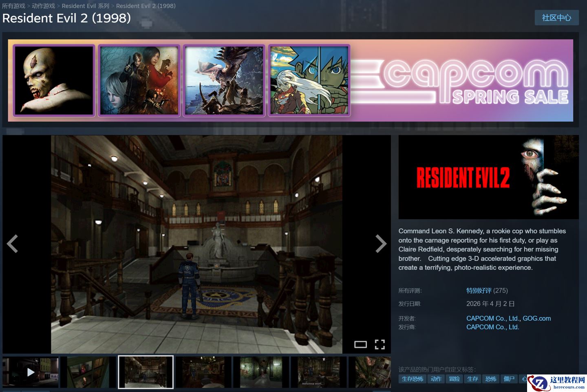The height and width of the screenshot is (392, 587).
Task: Choose the 冒险 tag
Action: point(454,379)
